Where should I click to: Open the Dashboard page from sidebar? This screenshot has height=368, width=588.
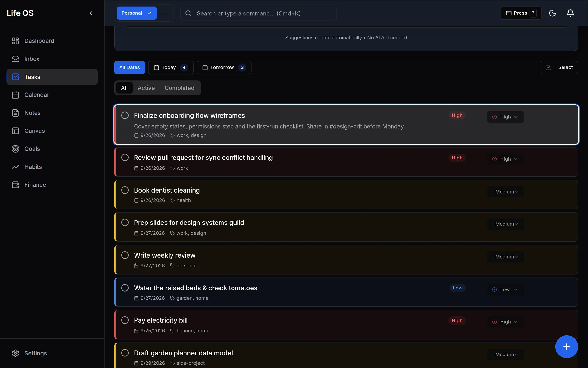click(x=52, y=41)
